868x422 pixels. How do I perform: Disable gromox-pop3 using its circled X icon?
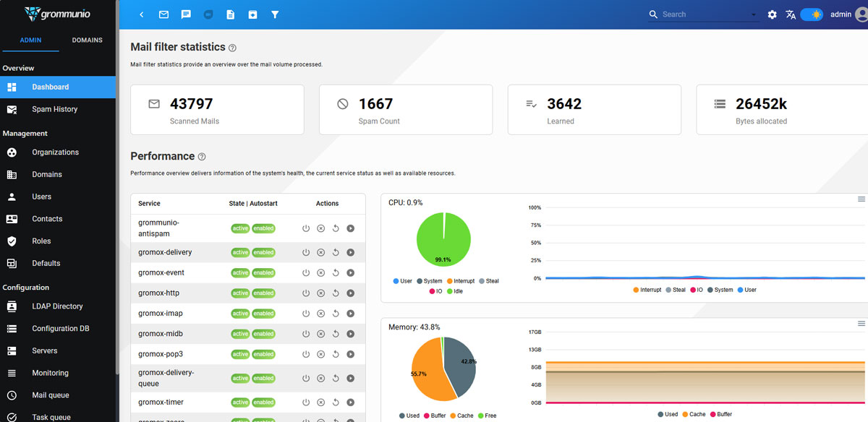[x=320, y=353]
